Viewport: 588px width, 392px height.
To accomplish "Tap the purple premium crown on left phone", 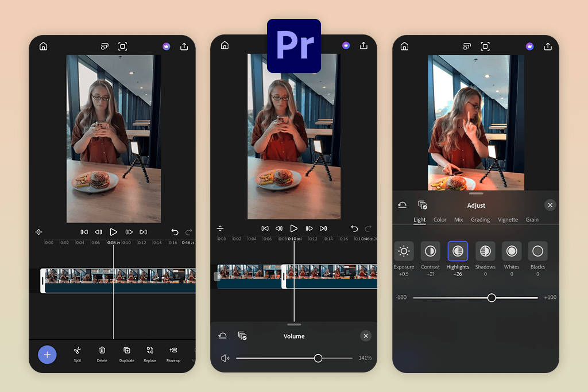I will 167,46.
